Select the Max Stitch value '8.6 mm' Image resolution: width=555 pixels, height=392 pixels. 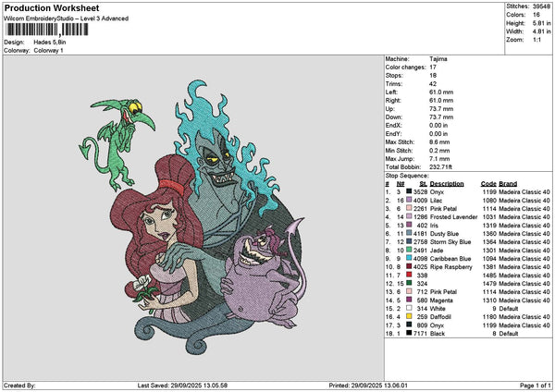(x=439, y=142)
